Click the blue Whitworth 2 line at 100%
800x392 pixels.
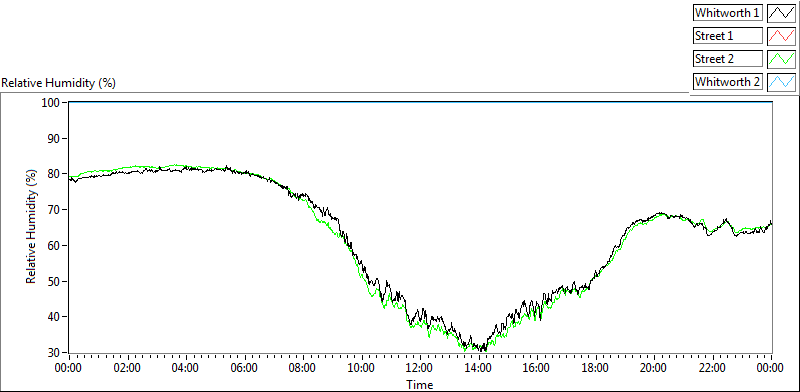pos(420,102)
